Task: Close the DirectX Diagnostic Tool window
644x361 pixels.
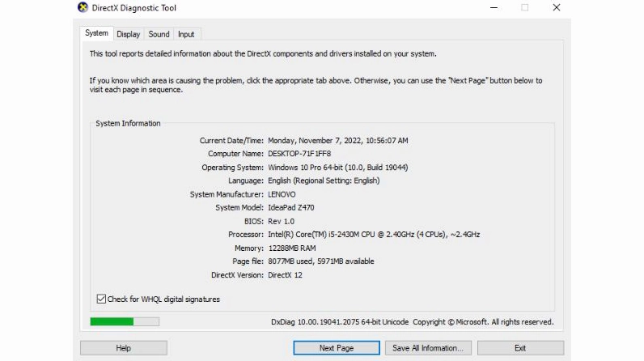Action: pyautogui.click(x=557, y=8)
